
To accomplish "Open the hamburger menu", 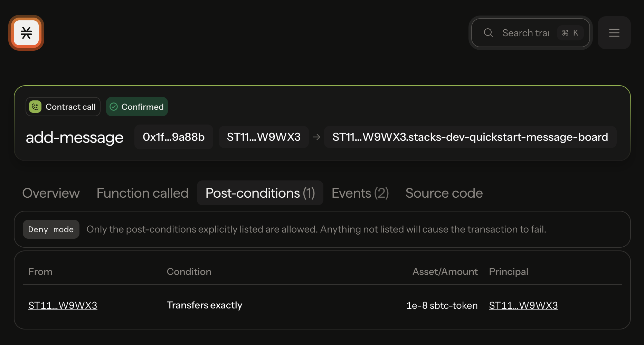I will [614, 33].
